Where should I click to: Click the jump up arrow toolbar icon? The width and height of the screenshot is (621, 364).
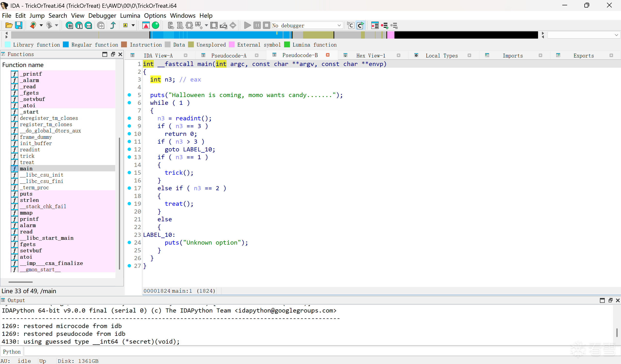pos(113,25)
